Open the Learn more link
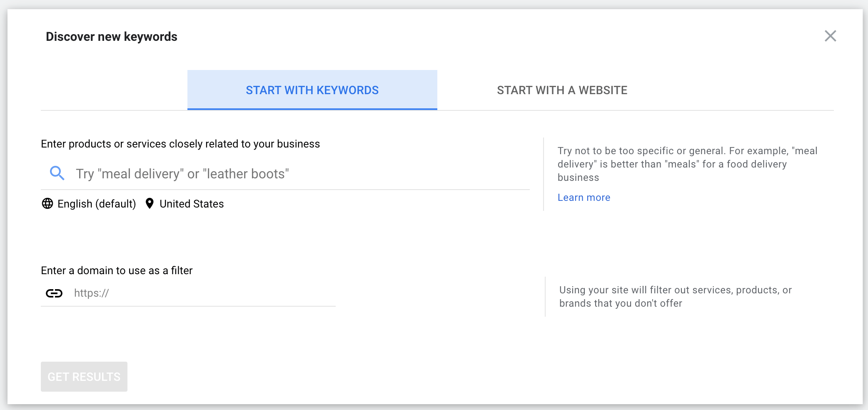 [584, 197]
